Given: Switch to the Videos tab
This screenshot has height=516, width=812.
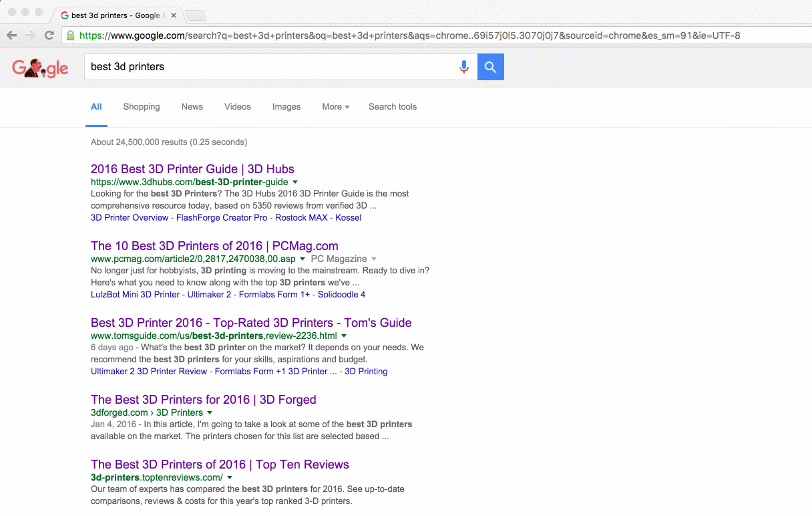Looking at the screenshot, I should 238,107.
